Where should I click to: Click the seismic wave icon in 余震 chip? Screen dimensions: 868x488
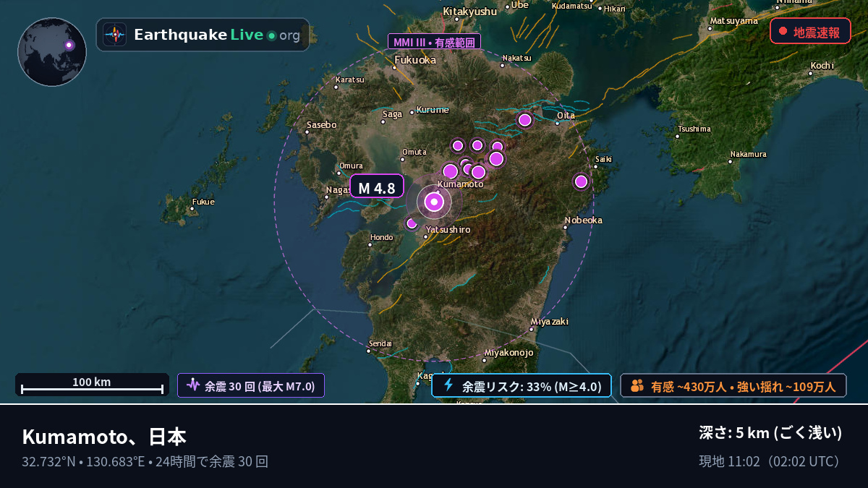pos(193,385)
